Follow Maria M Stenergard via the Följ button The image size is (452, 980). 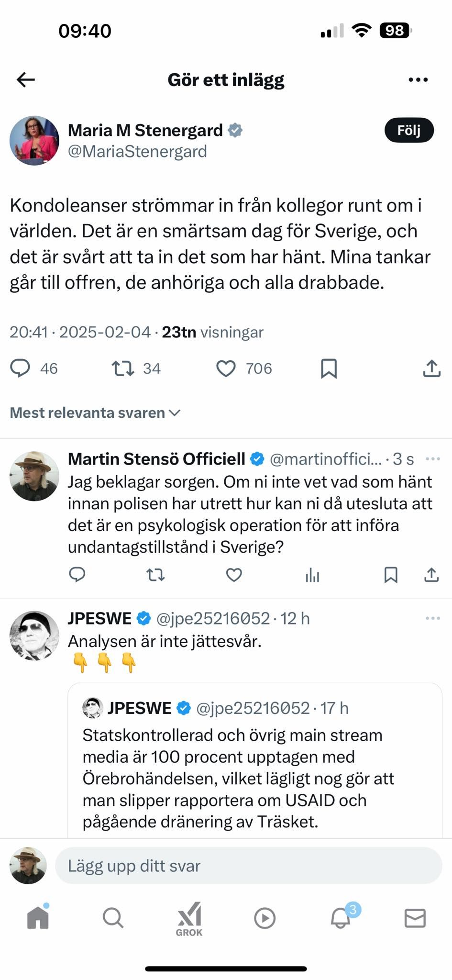pos(409,130)
